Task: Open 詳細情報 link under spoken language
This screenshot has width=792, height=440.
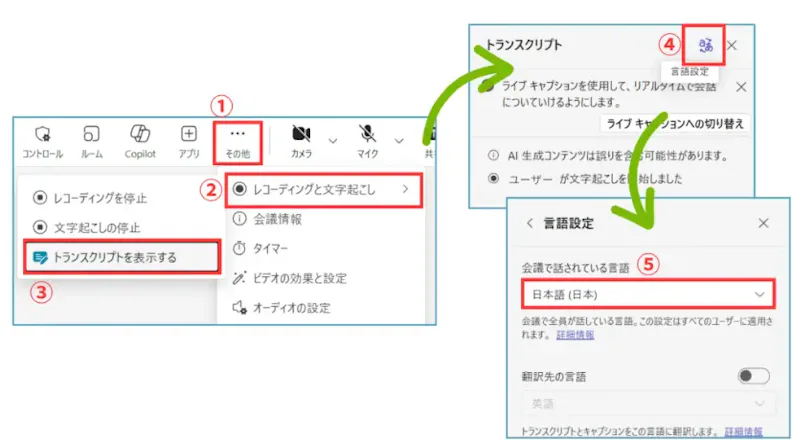Action: tap(575, 335)
